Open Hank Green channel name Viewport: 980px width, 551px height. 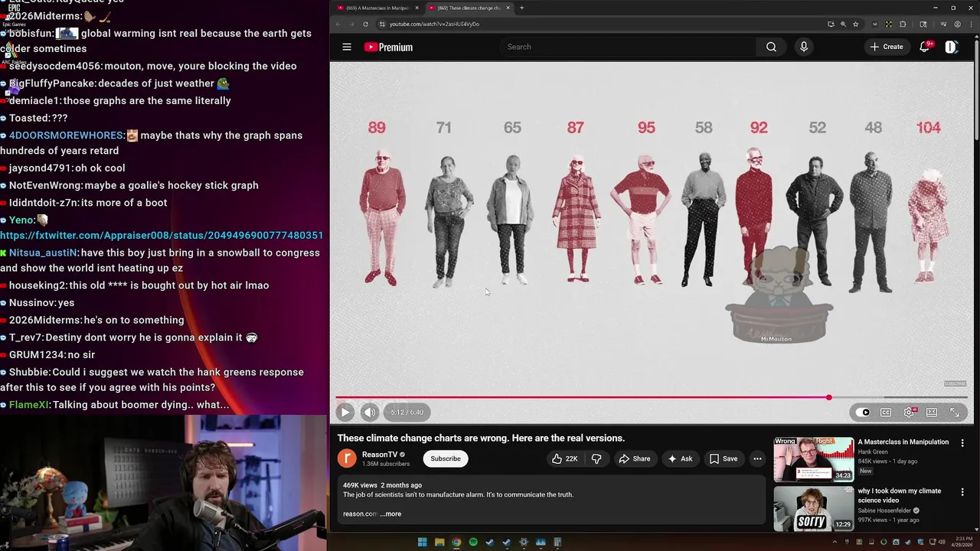click(873, 452)
